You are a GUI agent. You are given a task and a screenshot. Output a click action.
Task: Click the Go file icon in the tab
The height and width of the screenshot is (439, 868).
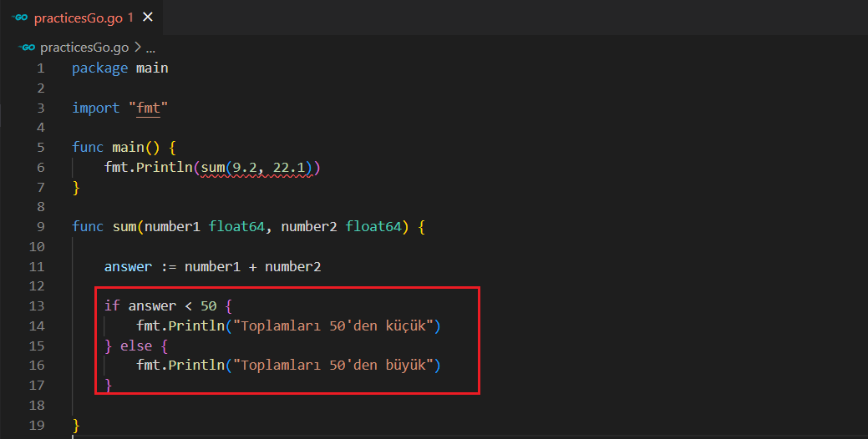(20, 17)
